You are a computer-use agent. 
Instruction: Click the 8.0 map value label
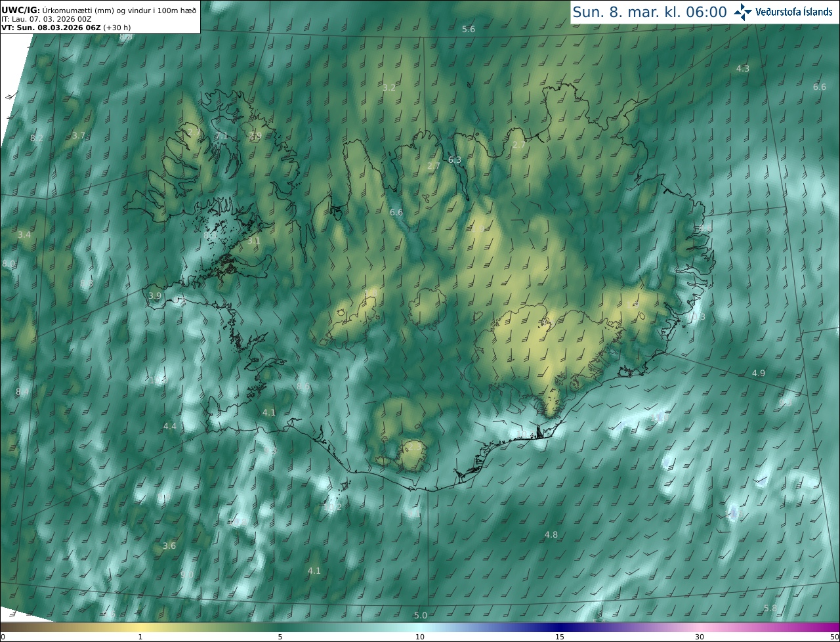tap(9, 263)
